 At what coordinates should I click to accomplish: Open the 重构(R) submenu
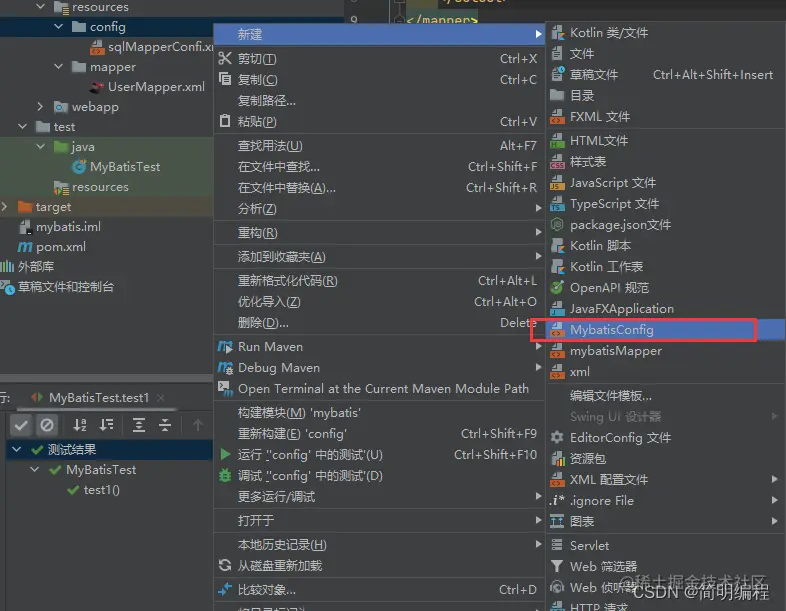[x=379, y=233]
